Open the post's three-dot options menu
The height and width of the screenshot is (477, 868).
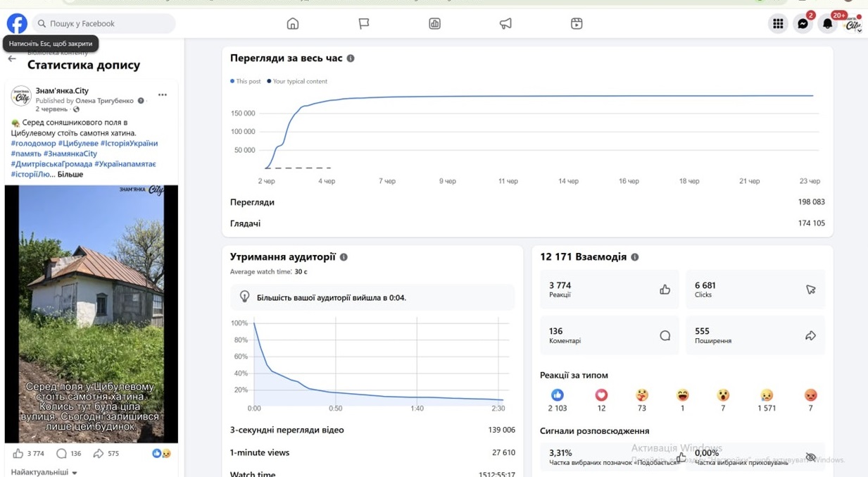(163, 95)
